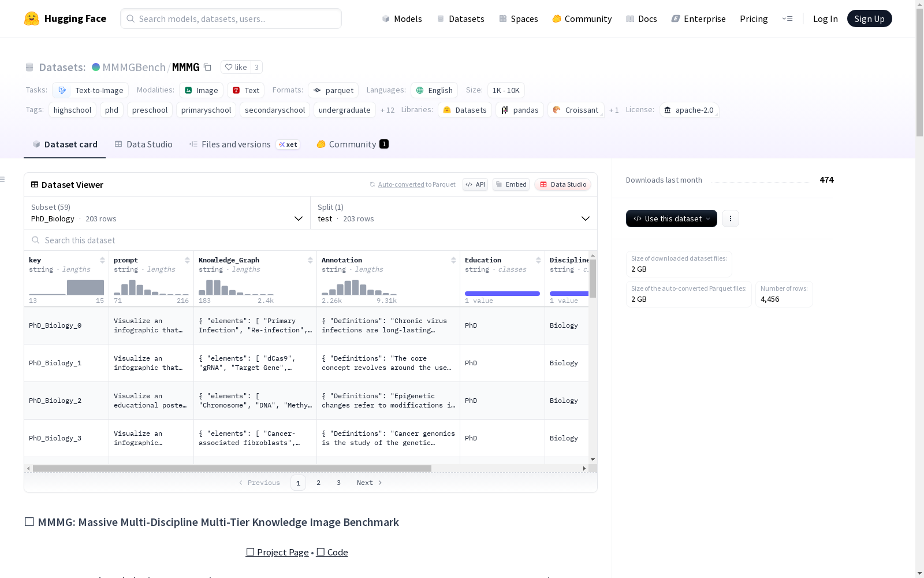Open the Pricing page

(754, 18)
